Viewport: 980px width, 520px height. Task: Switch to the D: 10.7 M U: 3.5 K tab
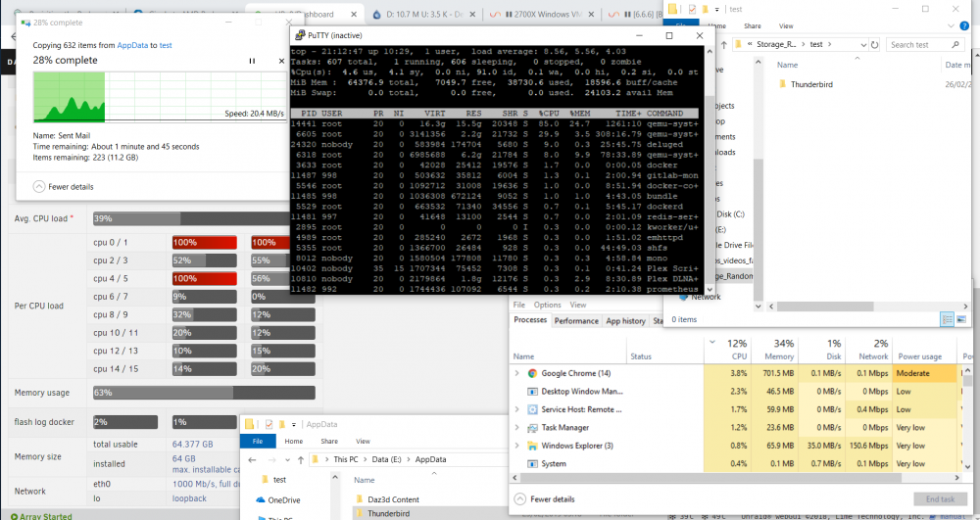[425, 15]
